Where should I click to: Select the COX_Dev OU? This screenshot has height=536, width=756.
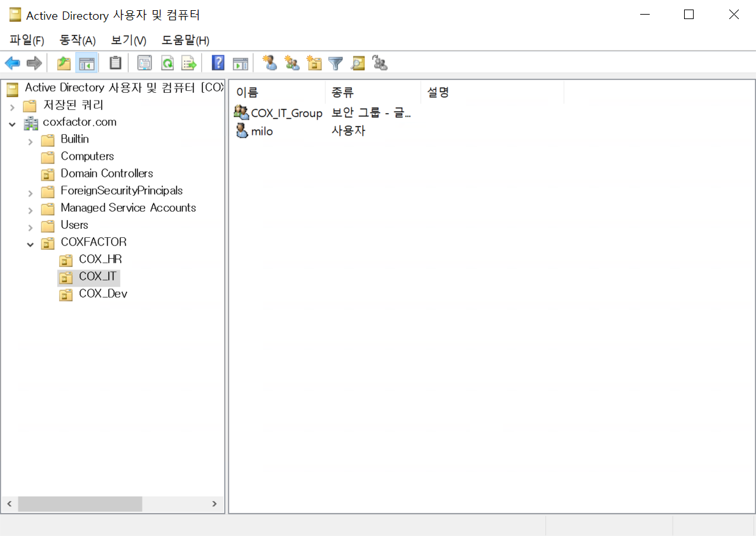click(x=103, y=294)
